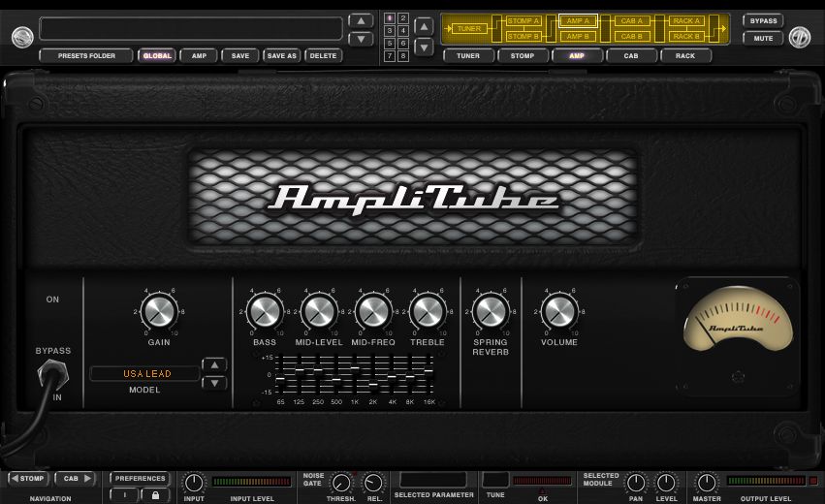Click the round IK logo at top-right corner

[x=799, y=38]
